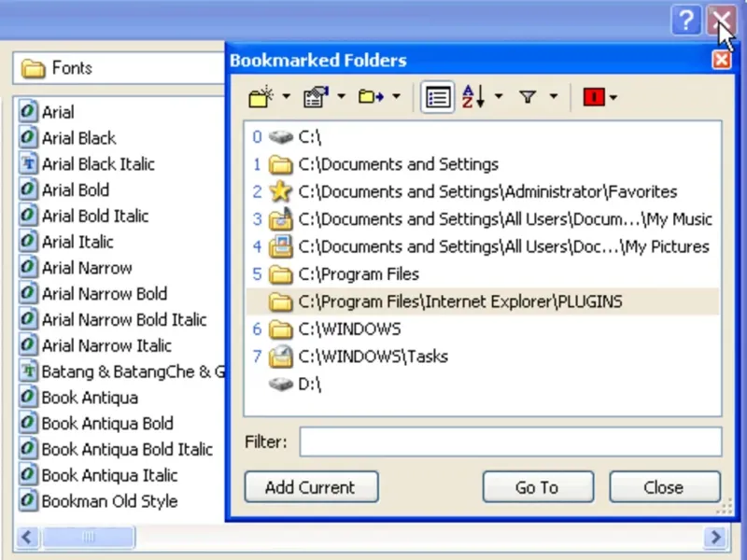This screenshot has width=747, height=560.
Task: Click the A-Z sort icon
Action: pyautogui.click(x=473, y=97)
